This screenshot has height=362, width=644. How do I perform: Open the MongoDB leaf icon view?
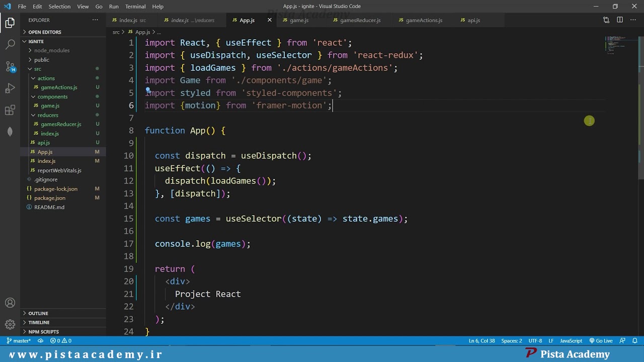coord(10,132)
